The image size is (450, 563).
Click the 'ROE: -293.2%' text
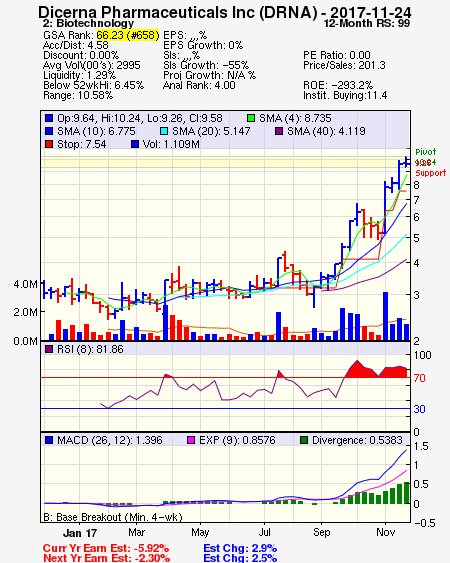(x=338, y=85)
